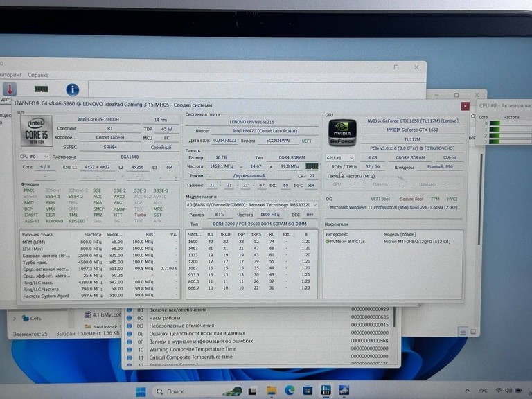Select the Включения/отключения SMART row

click(258, 310)
